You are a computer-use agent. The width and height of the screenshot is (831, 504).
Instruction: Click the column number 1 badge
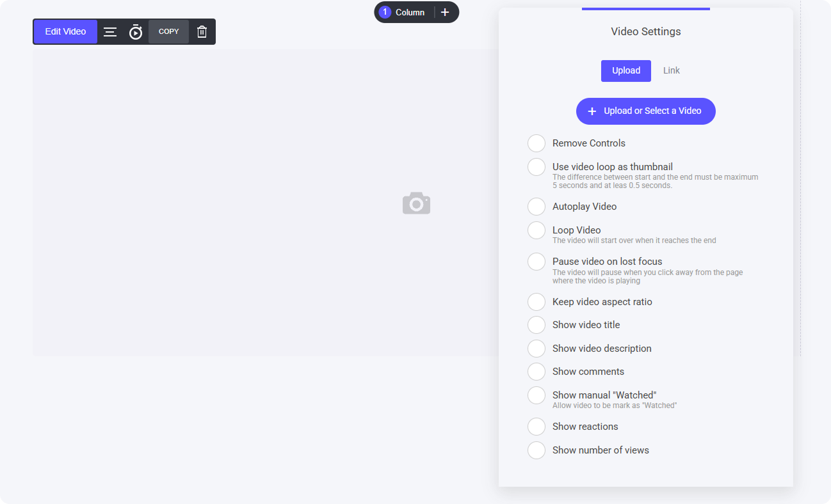(x=385, y=12)
